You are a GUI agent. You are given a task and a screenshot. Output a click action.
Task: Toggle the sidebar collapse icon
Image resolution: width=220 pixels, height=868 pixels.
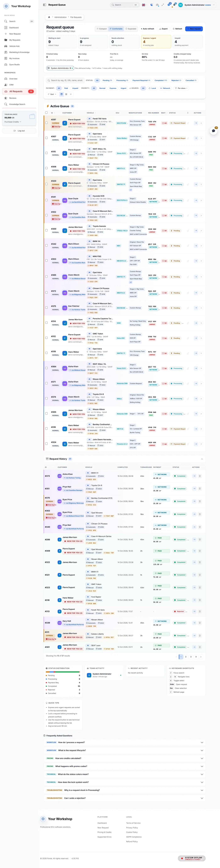pos(44,5)
